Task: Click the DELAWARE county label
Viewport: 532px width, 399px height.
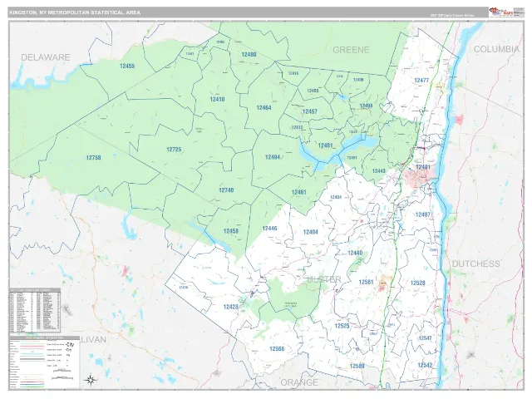Action: tap(46, 57)
